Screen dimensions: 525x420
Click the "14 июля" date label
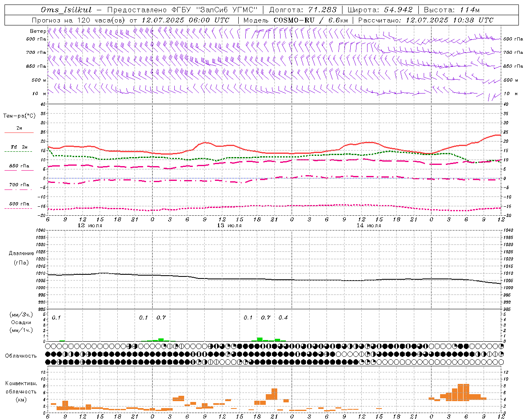point(369,226)
